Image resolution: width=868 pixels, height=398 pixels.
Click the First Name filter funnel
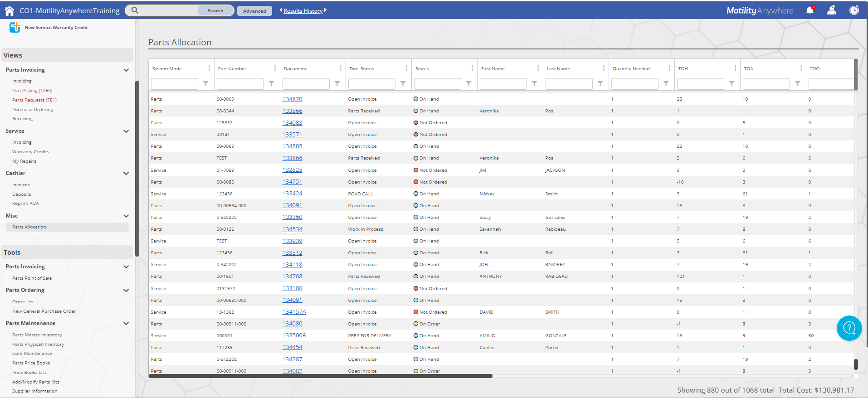[x=535, y=84]
